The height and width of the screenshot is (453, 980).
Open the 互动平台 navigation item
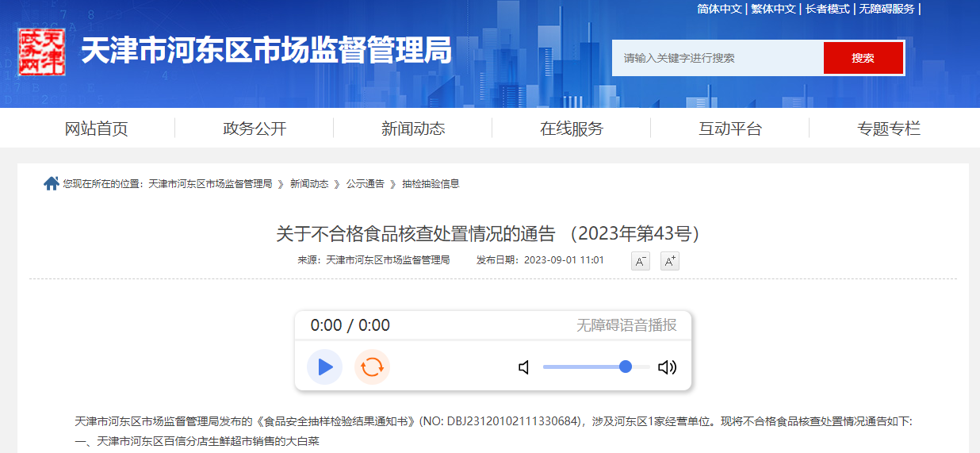pos(730,129)
